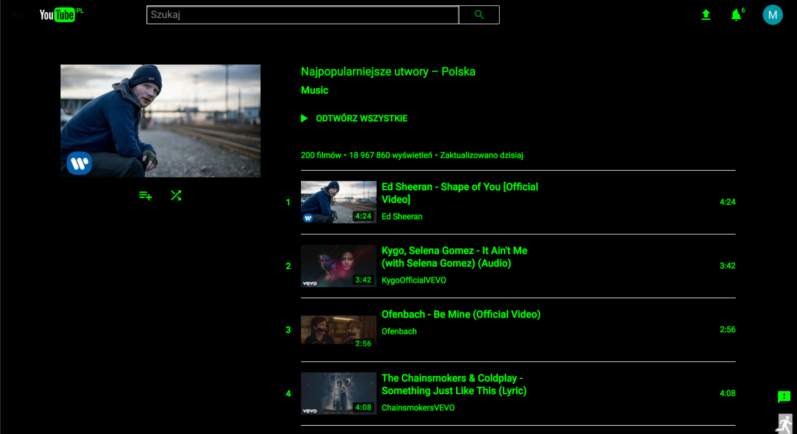Click the 3:42 duration at row right
The height and width of the screenshot is (434, 797).
point(727,266)
